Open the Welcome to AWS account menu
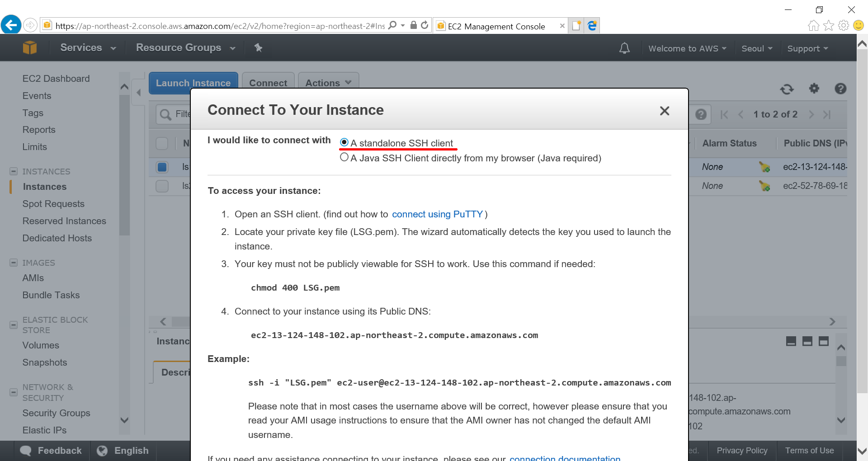The image size is (868, 461). pyautogui.click(x=687, y=48)
